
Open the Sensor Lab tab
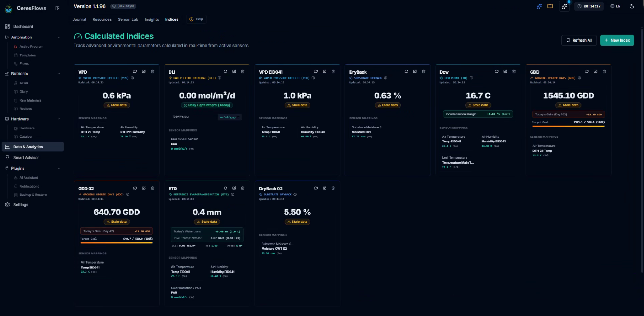click(x=128, y=19)
